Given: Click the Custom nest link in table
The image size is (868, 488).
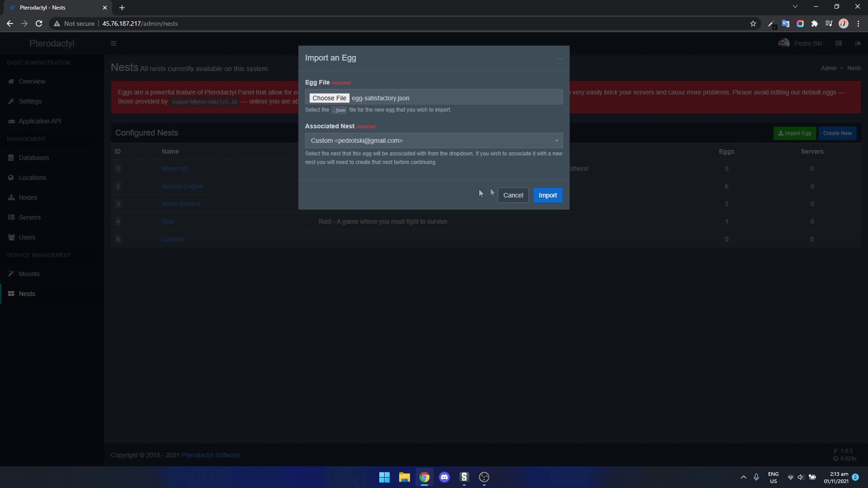Looking at the screenshot, I should click(173, 239).
